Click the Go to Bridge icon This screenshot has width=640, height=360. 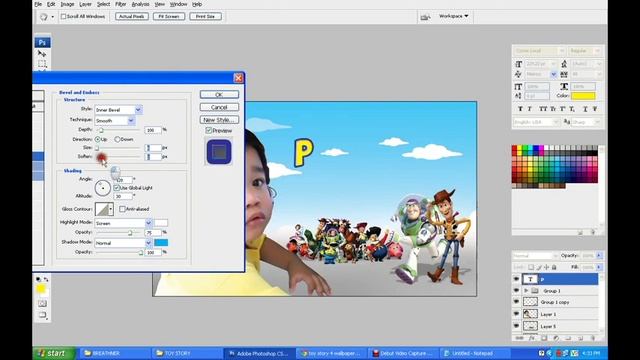425,17
